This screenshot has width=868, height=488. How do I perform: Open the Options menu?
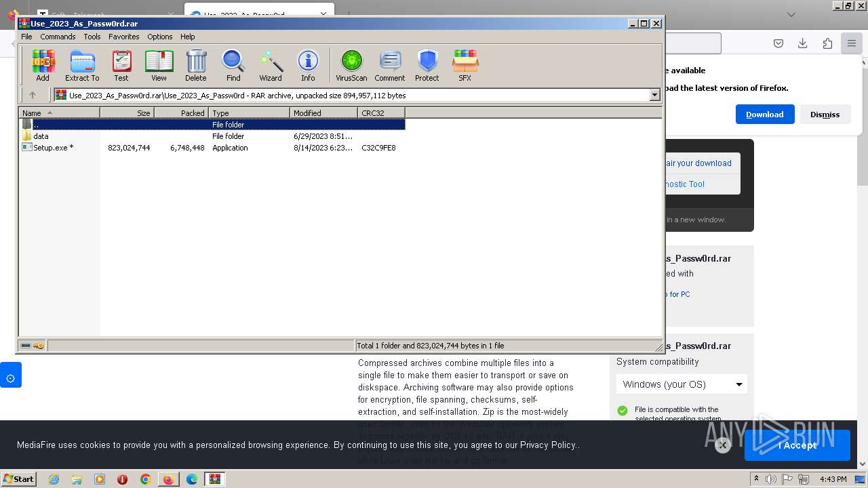160,37
